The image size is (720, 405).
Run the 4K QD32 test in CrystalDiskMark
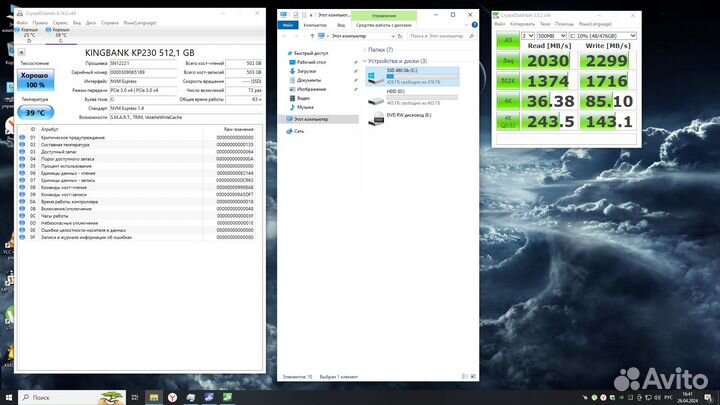click(508, 121)
